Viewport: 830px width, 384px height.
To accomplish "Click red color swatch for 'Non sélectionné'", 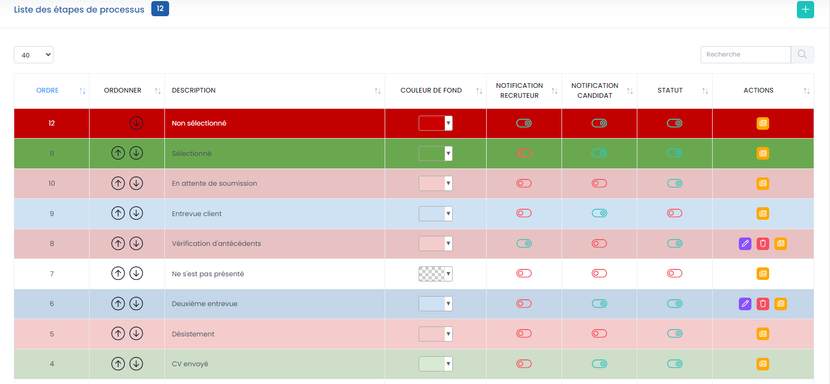I will tap(431, 123).
